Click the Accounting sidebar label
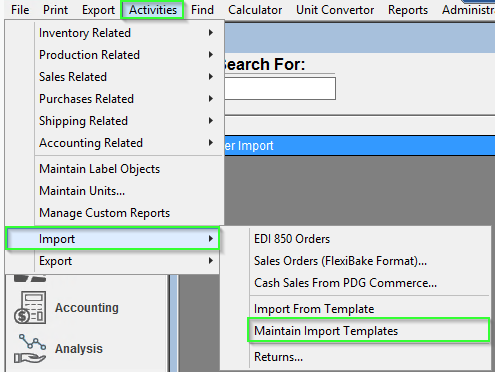 pyautogui.click(x=87, y=307)
